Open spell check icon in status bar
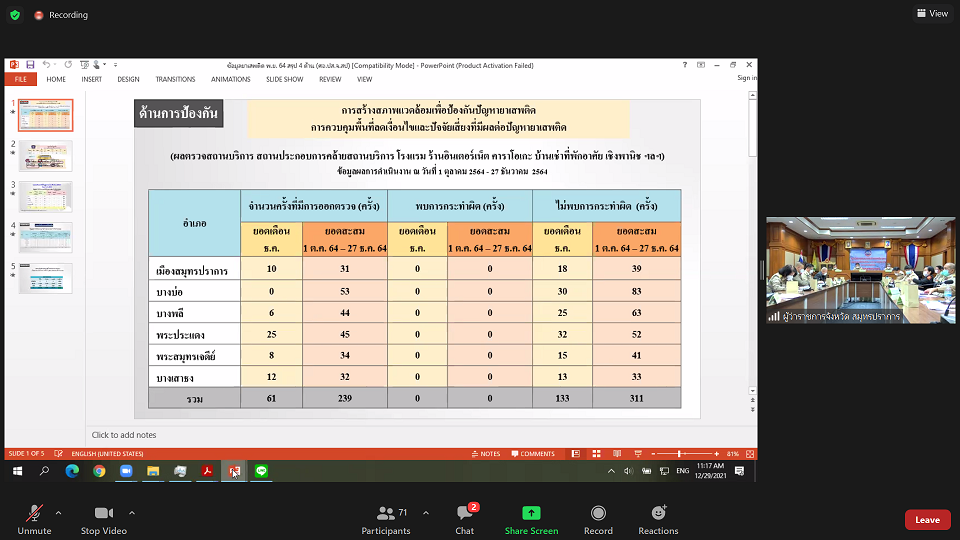This screenshot has height=540, width=960. [x=58, y=454]
